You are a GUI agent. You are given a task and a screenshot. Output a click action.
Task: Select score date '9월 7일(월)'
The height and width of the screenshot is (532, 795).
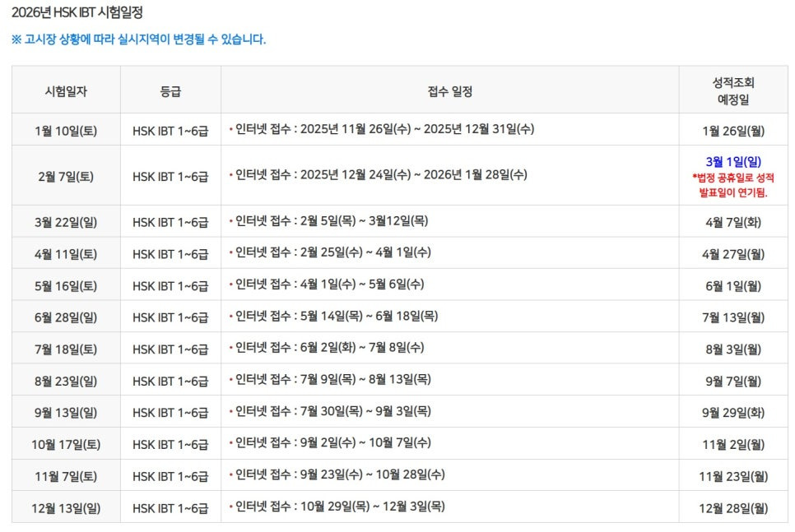[733, 381]
